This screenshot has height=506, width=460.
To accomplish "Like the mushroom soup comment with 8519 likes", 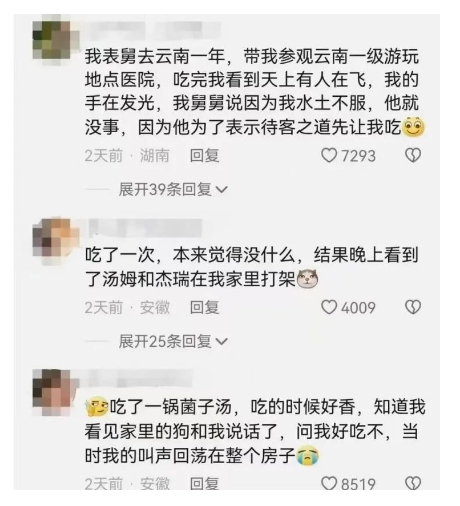I will point(329,483).
